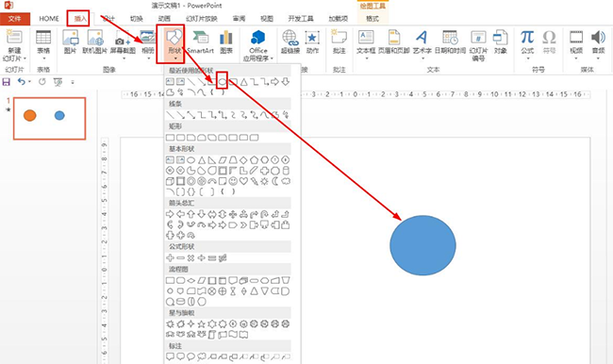Switch to the HOME tab

click(x=49, y=18)
